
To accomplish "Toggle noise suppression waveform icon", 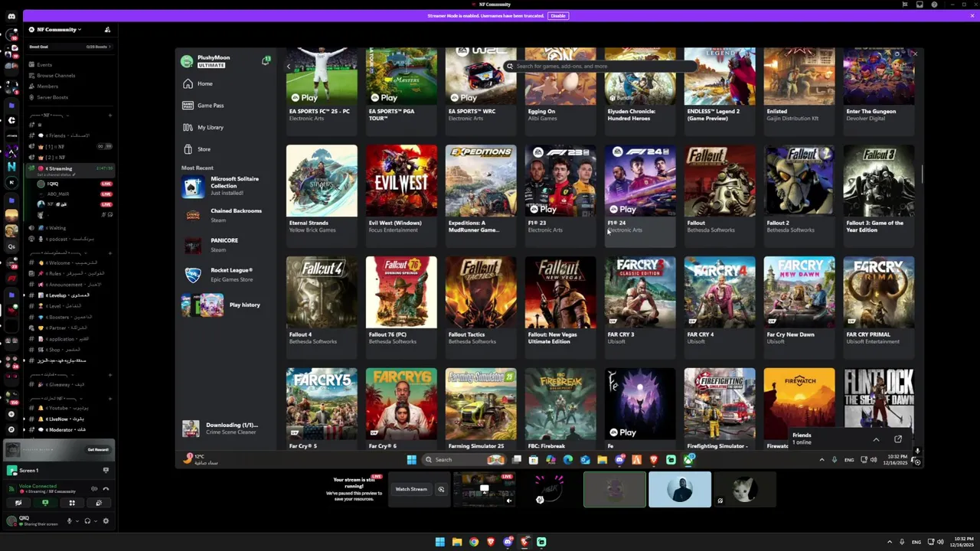I will click(94, 488).
